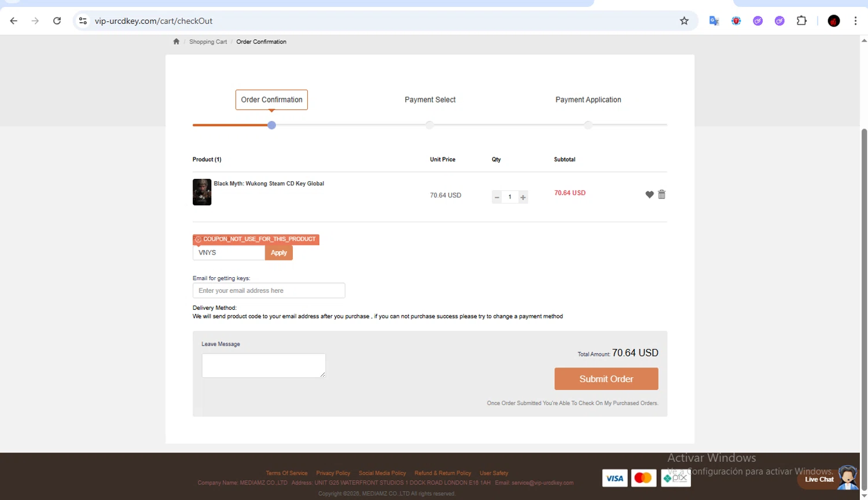Screen dimensions: 868x500
Task: Click the browser address bar URL
Action: (x=153, y=21)
